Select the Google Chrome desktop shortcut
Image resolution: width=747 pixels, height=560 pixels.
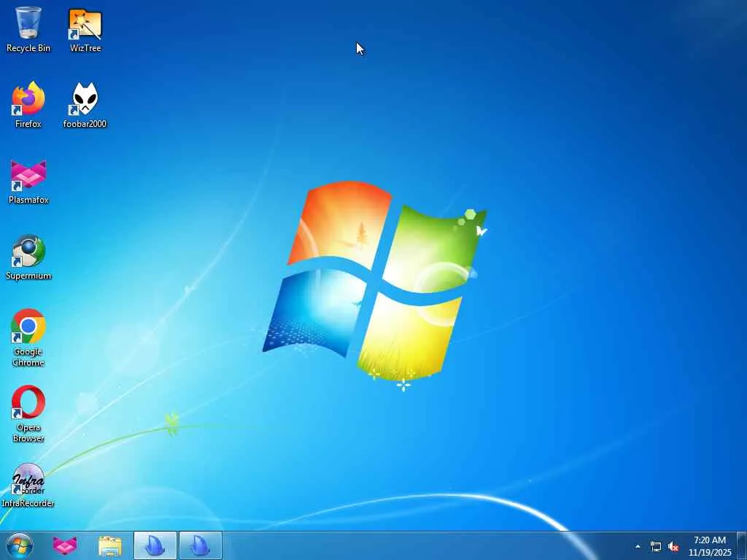click(28, 338)
